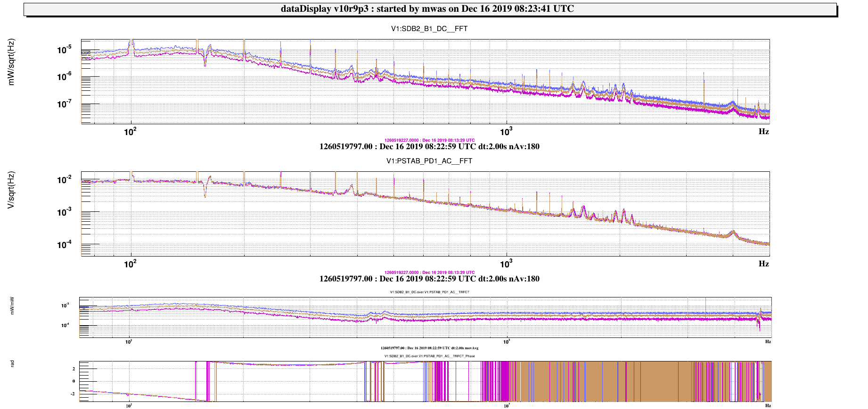Click the dataDisplay v10r9p3 title banner
The height and width of the screenshot is (409, 868).
click(x=427, y=9)
